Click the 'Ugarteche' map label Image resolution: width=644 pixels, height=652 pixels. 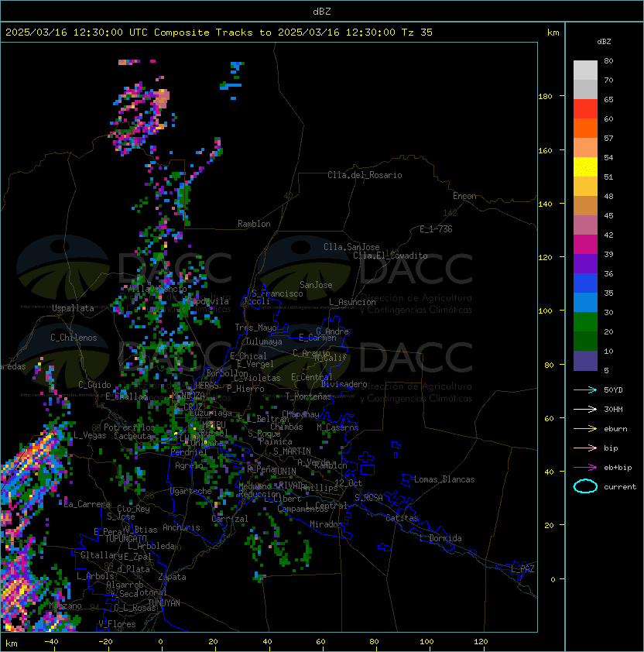coord(191,491)
